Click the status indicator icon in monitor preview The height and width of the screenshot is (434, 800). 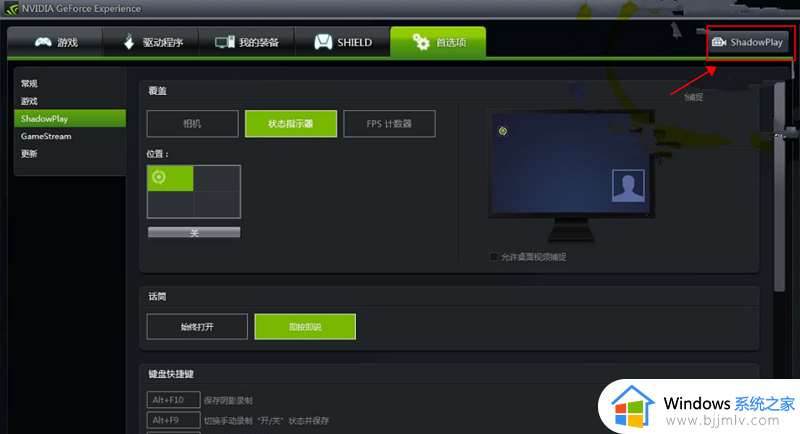point(503,131)
